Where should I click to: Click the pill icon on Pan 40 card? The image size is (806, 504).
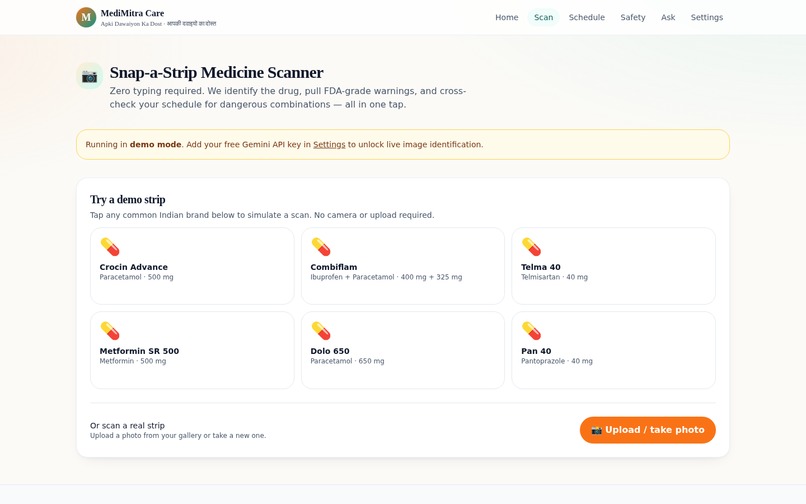pos(531,331)
